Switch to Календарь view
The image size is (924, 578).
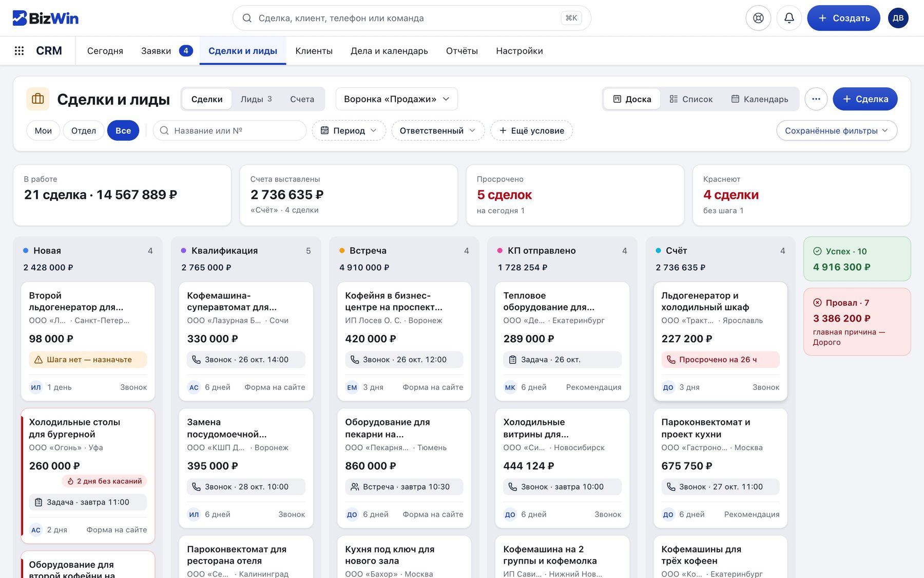point(760,99)
